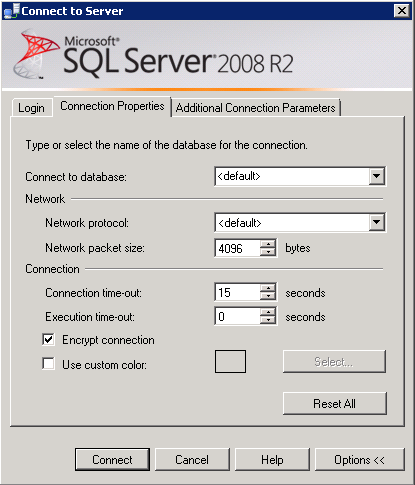
Task: Increase execution time-out with up arrow
Action: 268,312
